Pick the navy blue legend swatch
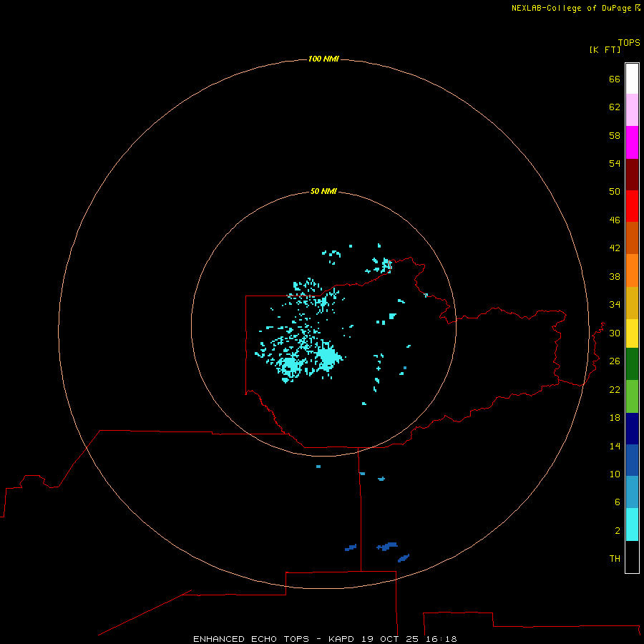644x644 pixels. [632, 429]
